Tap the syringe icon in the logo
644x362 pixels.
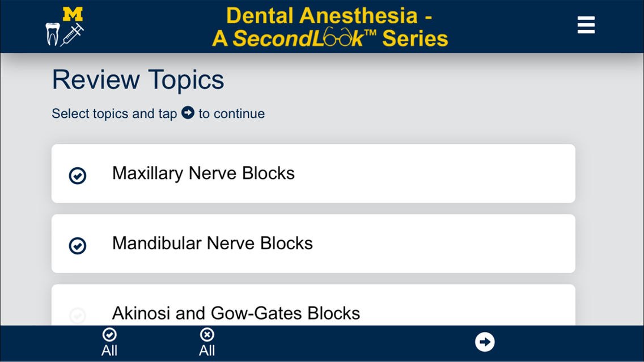[x=72, y=35]
